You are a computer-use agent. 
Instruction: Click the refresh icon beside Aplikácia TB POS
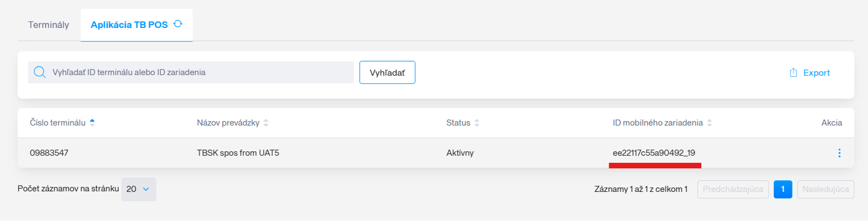[x=178, y=24]
